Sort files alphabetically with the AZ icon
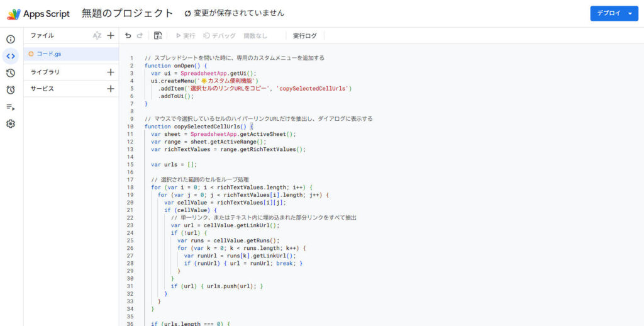The height and width of the screenshot is (326, 644). [x=97, y=36]
